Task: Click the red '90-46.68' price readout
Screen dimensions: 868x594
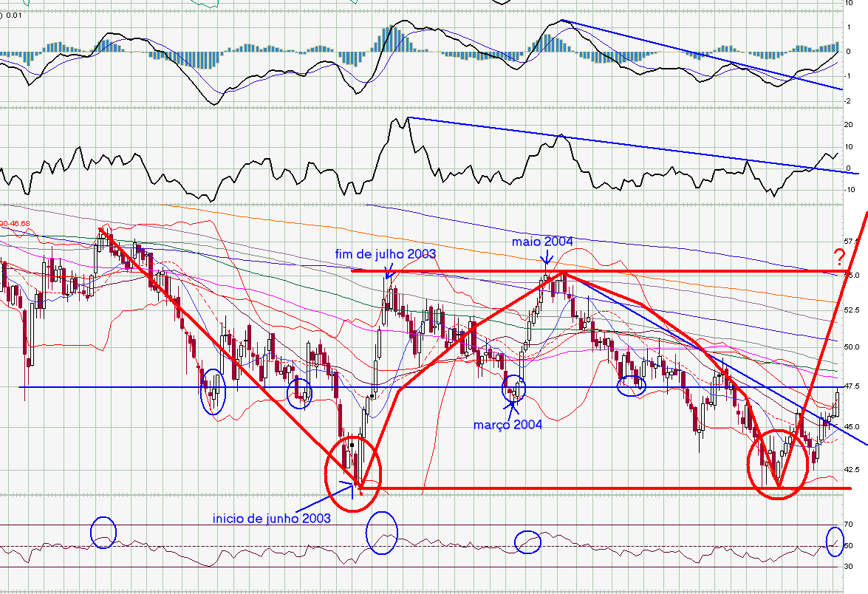Action: (x=15, y=224)
